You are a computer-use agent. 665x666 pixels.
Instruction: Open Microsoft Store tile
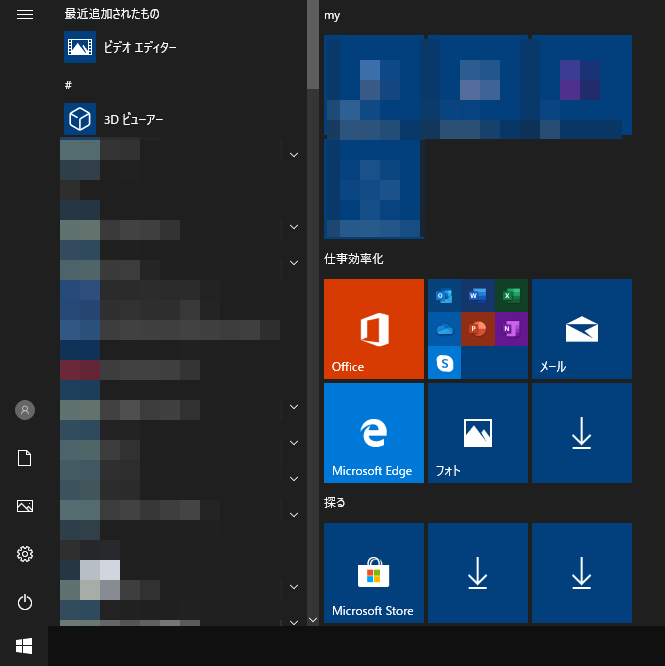pyautogui.click(x=374, y=572)
